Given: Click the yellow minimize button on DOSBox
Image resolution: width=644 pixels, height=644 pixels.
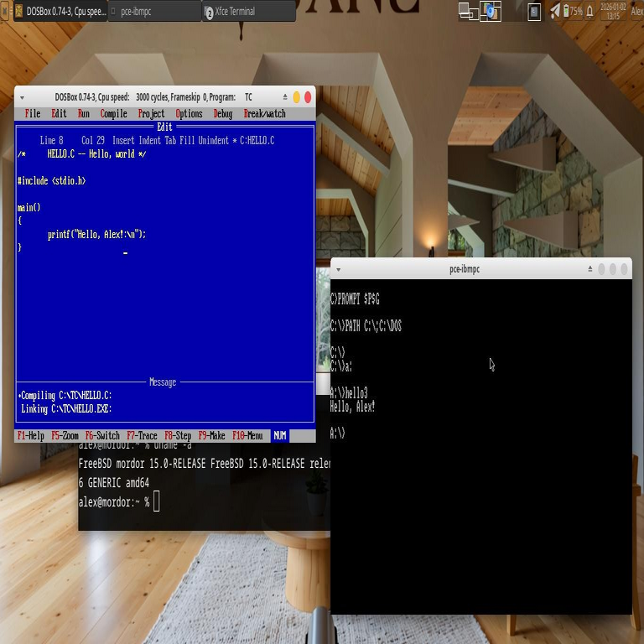Looking at the screenshot, I should point(296,97).
